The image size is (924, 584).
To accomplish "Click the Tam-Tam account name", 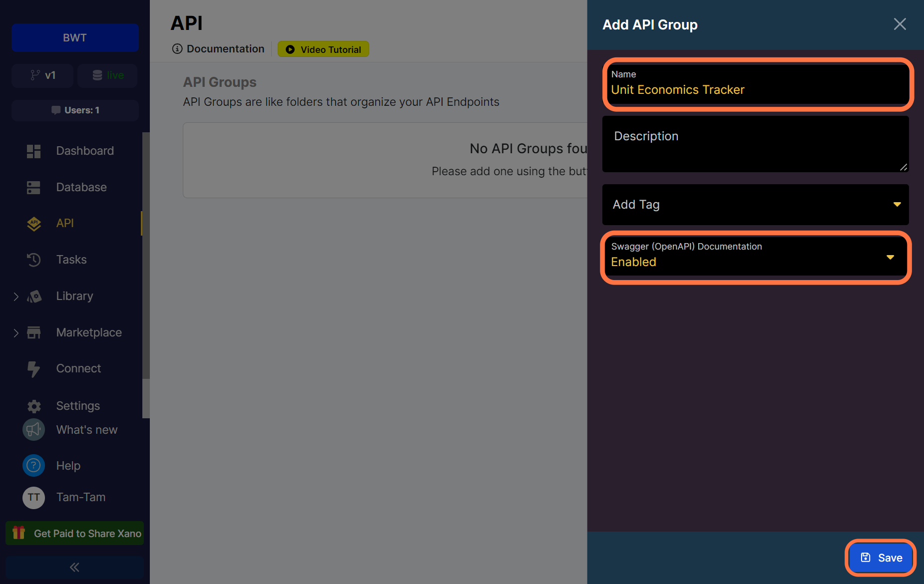I will pos(81,497).
